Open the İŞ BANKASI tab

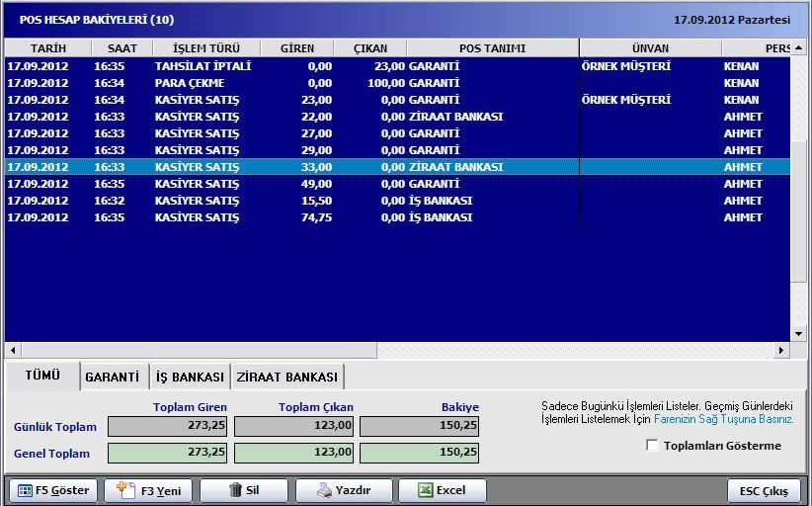click(x=191, y=377)
